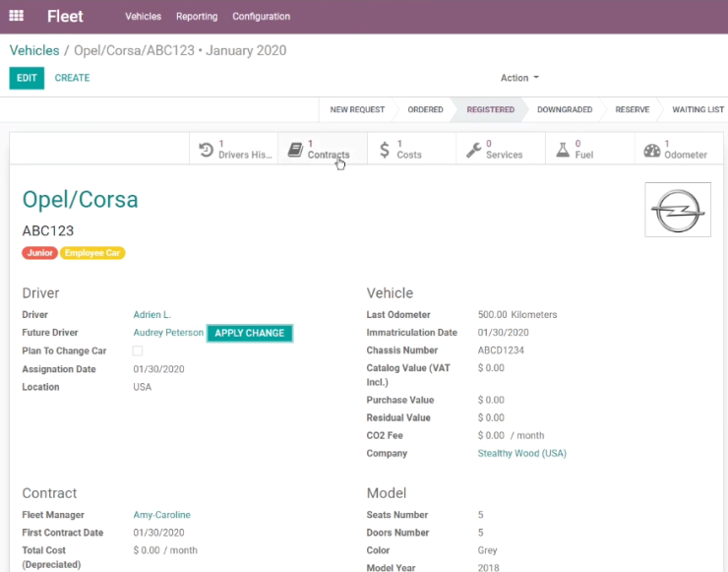Click the Opel/Corsa vehicle title
The image size is (728, 572).
point(80,200)
